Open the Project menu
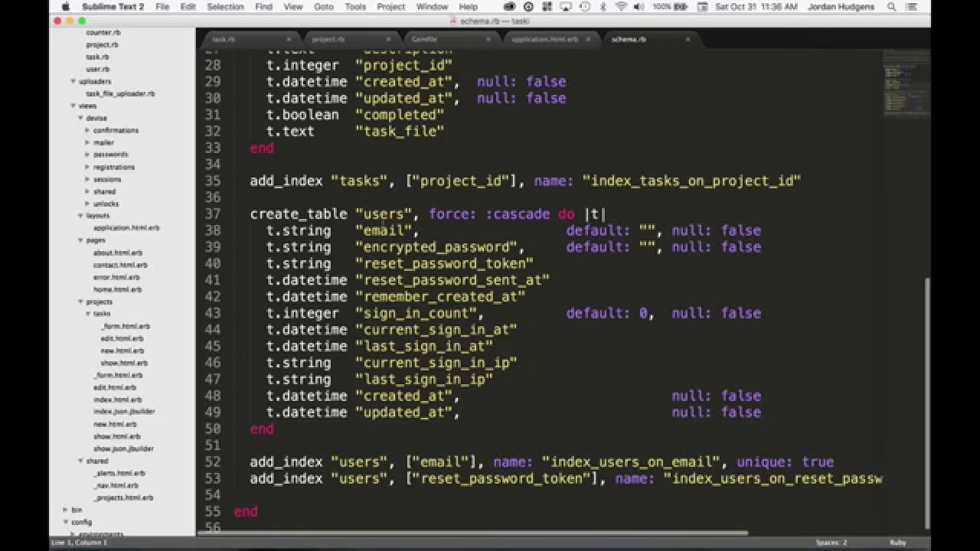Screen dimensions: 980x551 coord(390,6)
